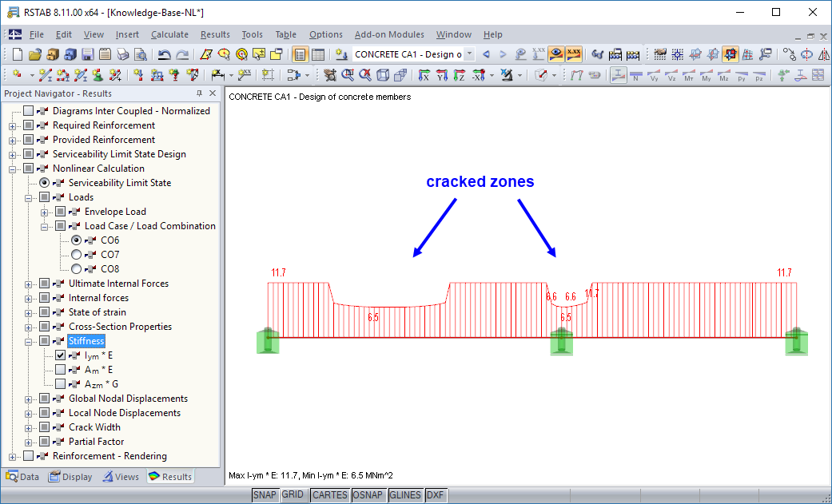Enable the Azm * G checkbox

[58, 384]
